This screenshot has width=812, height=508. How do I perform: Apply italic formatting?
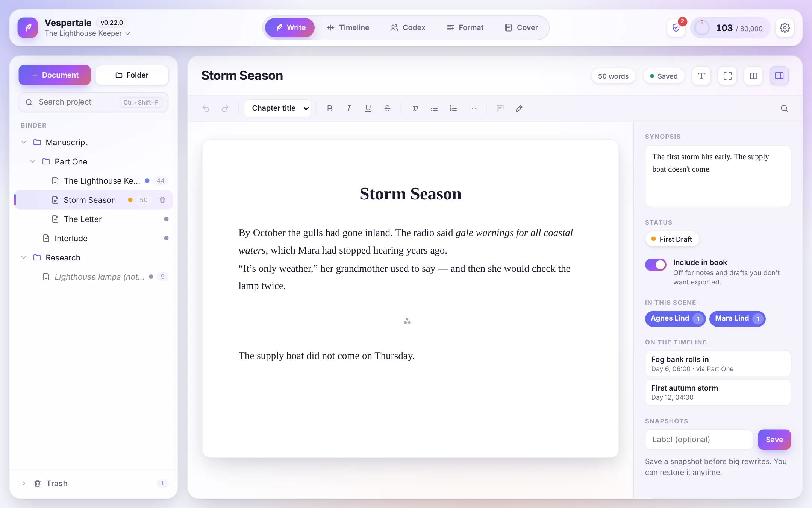pos(349,108)
